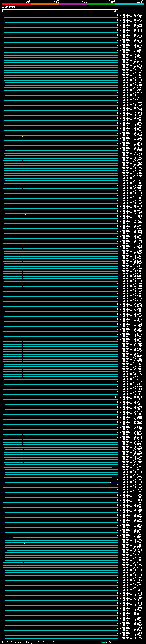This screenshot has width=146, height=644.
Task: Select the UniRef100_C7IXH9 entry
Action: click(x=131, y=309)
